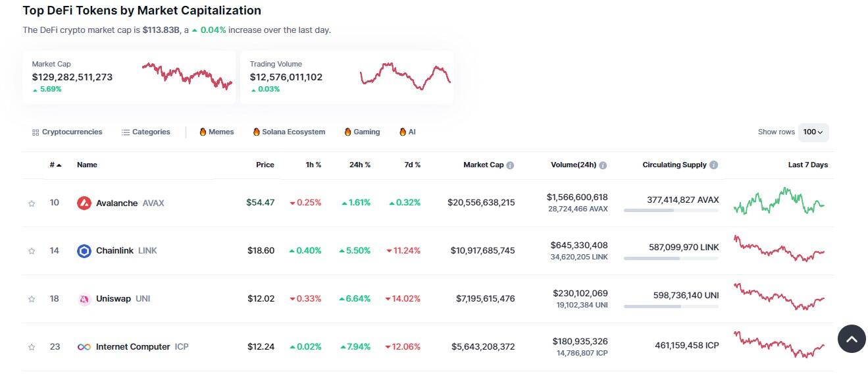Switch to the Categories tab

pyautogui.click(x=146, y=132)
